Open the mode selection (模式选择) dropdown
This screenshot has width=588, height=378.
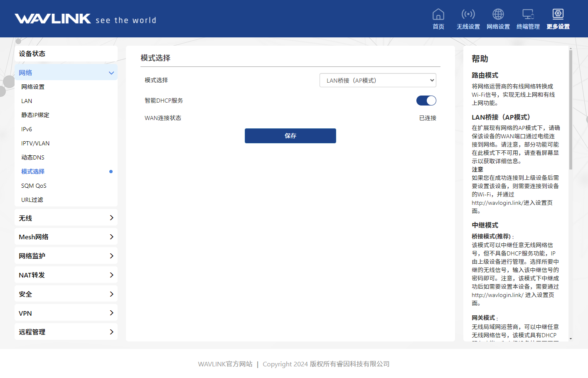pyautogui.click(x=377, y=81)
